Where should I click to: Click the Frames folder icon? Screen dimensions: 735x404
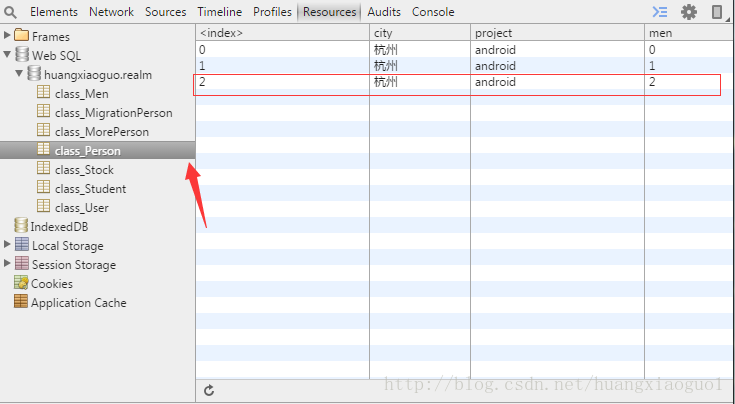(22, 35)
